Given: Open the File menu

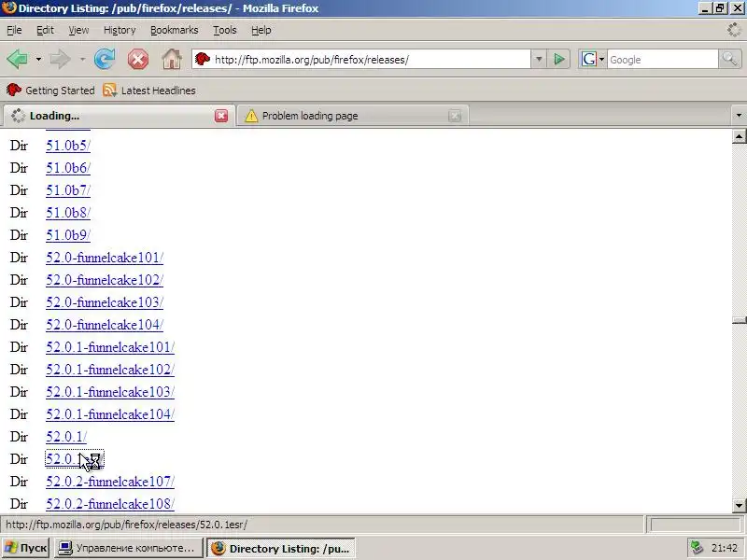Looking at the screenshot, I should [x=14, y=30].
